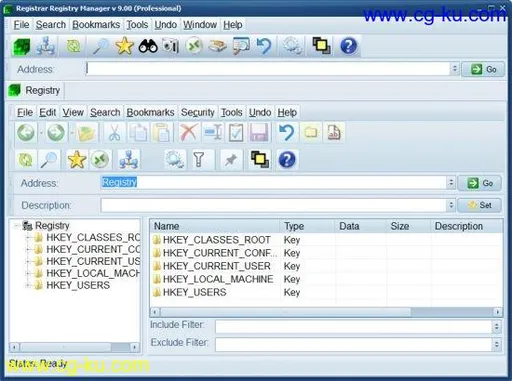Expand HKEY_CLASSES_RO node in tree
The width and height of the screenshot is (512, 381).
point(28,238)
